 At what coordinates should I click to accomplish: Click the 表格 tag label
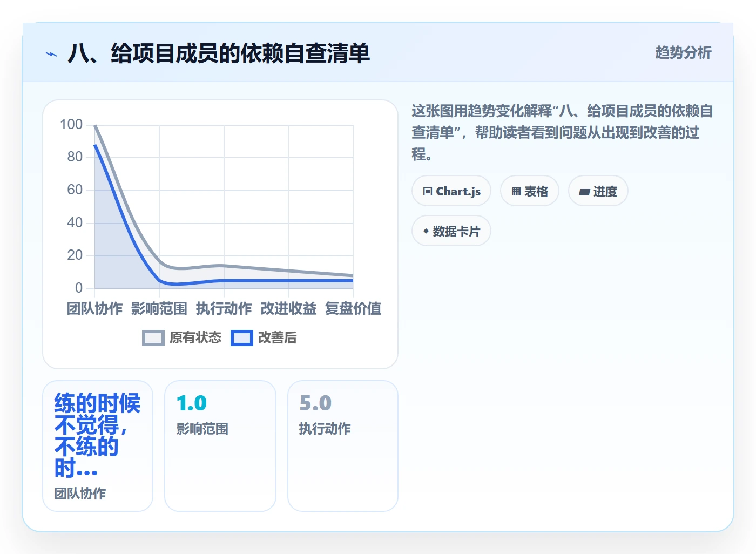(536, 192)
